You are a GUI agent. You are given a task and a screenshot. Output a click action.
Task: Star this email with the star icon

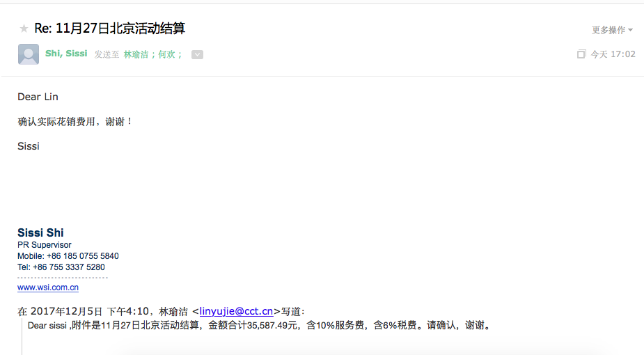[24, 29]
